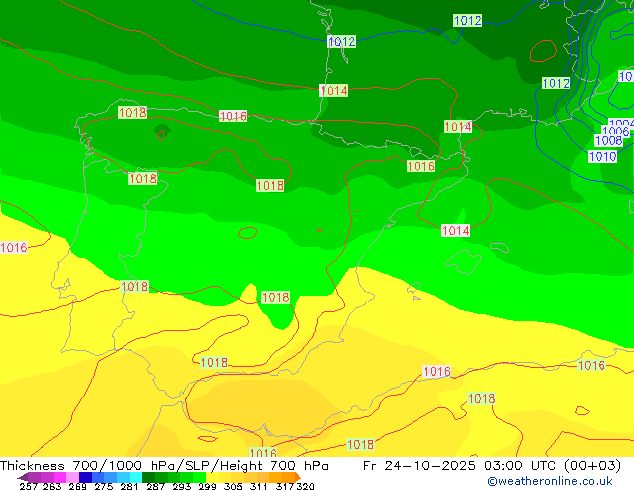634x490 pixels.
Task: Click the legend value 269
Action: 77,486
